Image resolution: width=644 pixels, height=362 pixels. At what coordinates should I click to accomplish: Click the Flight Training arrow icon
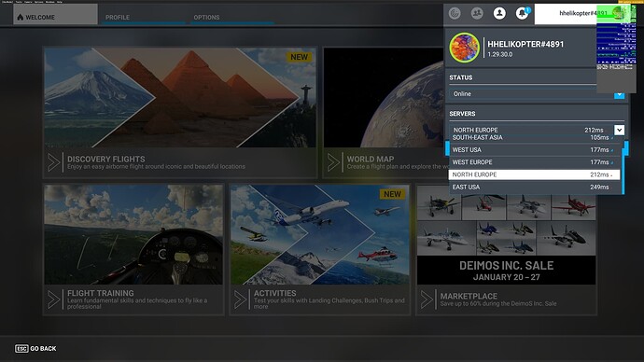point(53,299)
